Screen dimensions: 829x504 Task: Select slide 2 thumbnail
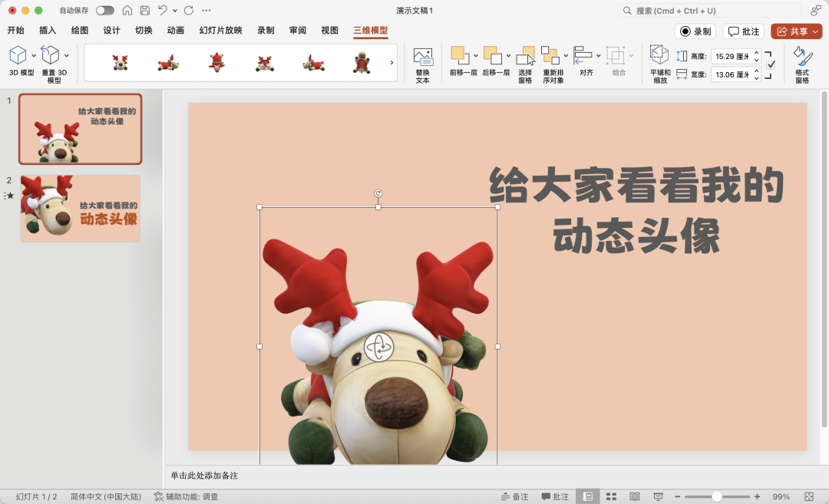click(x=81, y=209)
